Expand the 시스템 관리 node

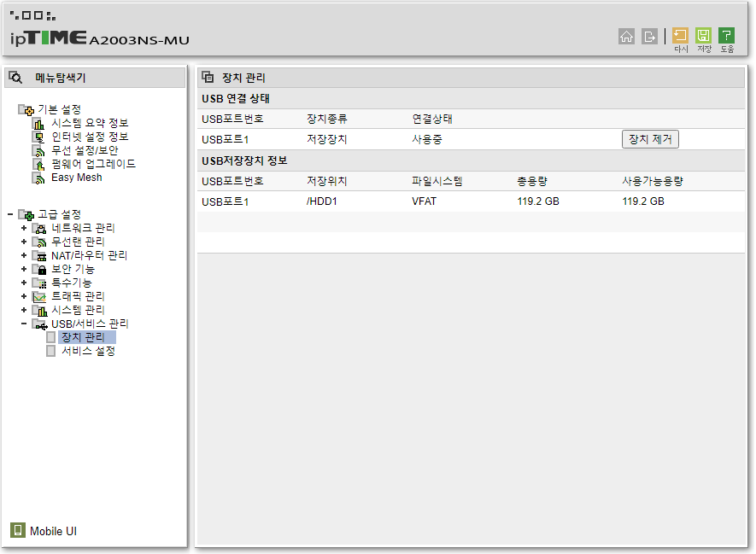tap(24, 310)
